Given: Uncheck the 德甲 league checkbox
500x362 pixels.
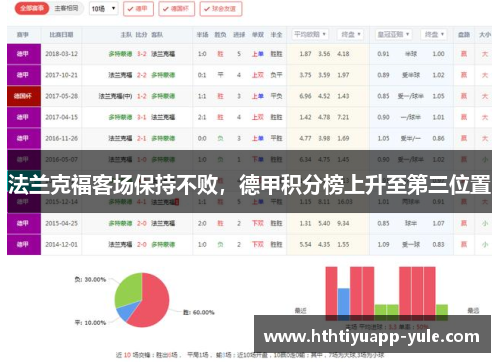Looking at the screenshot, I should (138, 9).
